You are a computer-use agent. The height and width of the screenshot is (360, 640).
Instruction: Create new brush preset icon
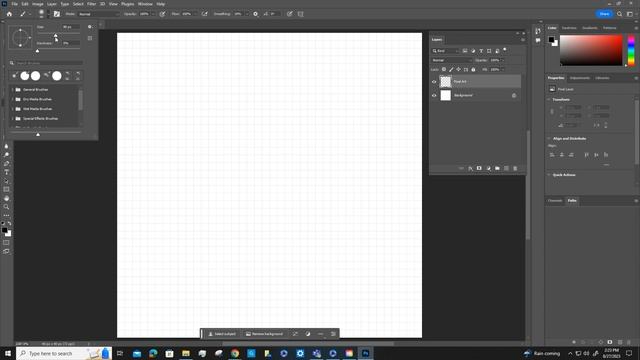coord(90,38)
